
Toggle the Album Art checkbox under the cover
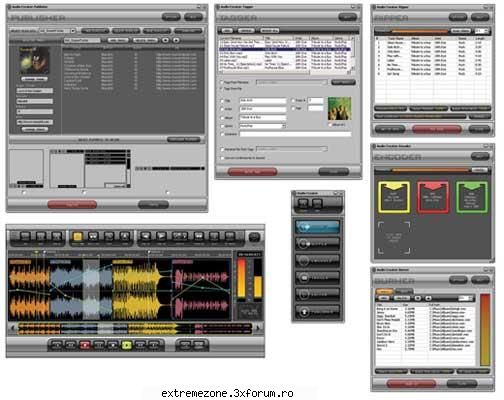pos(330,125)
